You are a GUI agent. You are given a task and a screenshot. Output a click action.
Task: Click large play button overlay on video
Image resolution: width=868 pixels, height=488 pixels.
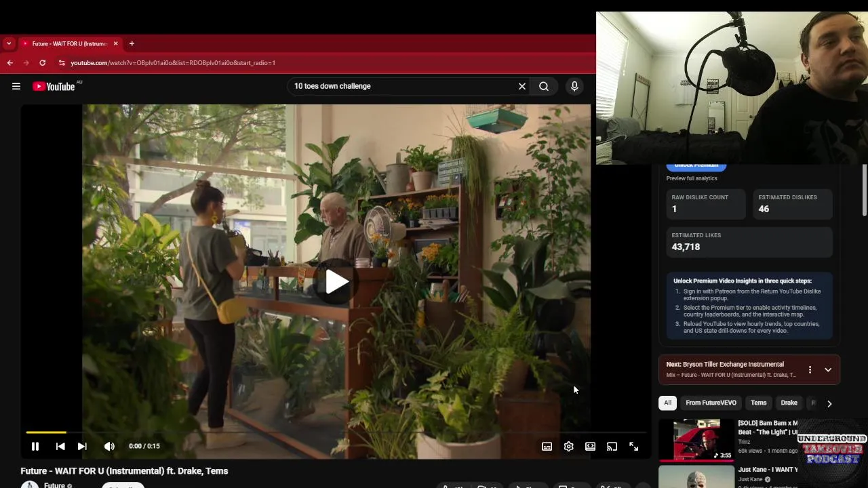click(336, 282)
